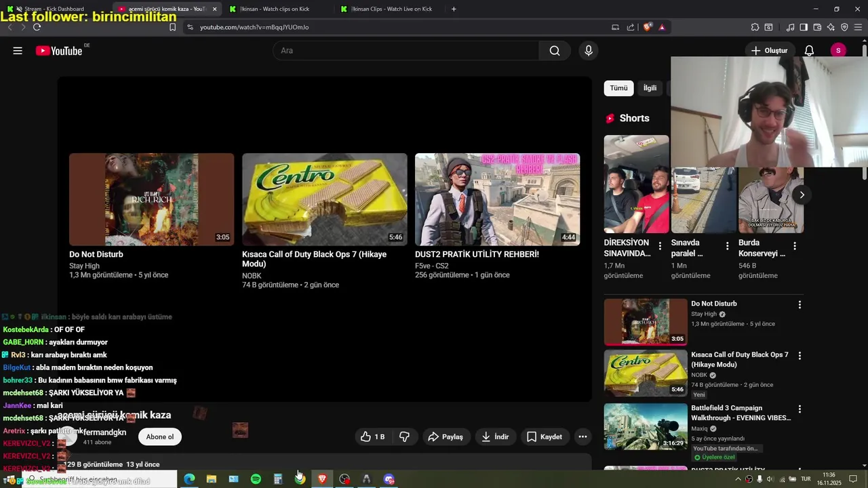The image size is (868, 488).
Task: Focus the Ara search field
Action: [x=406, y=51]
